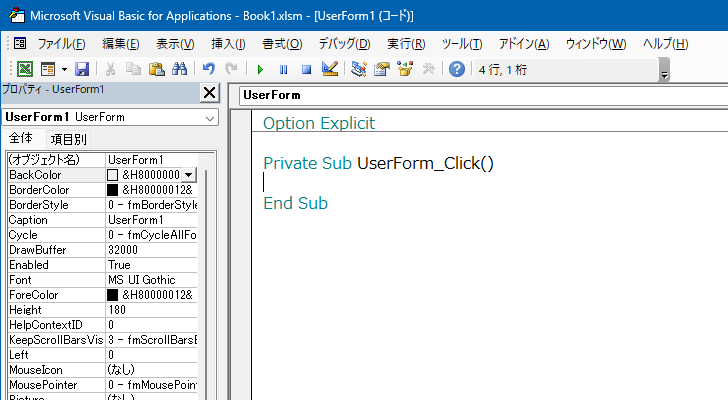This screenshot has height=400, width=728.
Task: Click the Cut scissors icon
Action: (110, 70)
